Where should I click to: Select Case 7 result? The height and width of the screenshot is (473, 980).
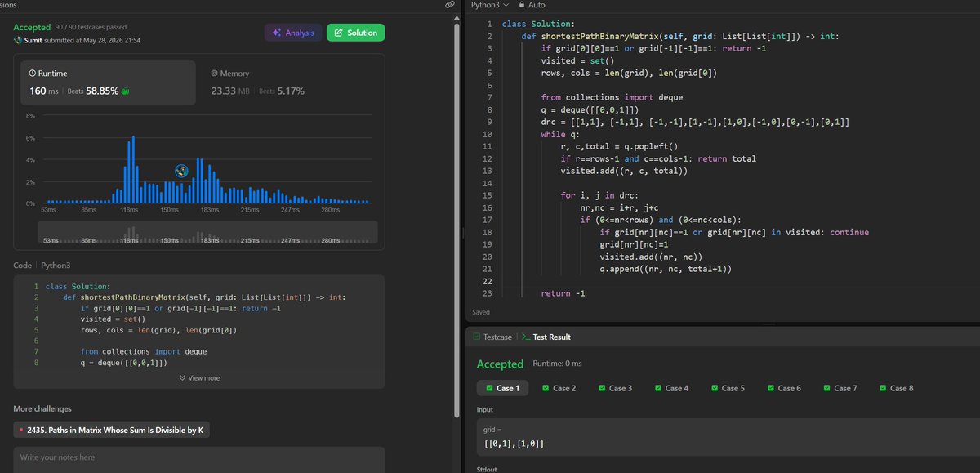click(x=840, y=388)
